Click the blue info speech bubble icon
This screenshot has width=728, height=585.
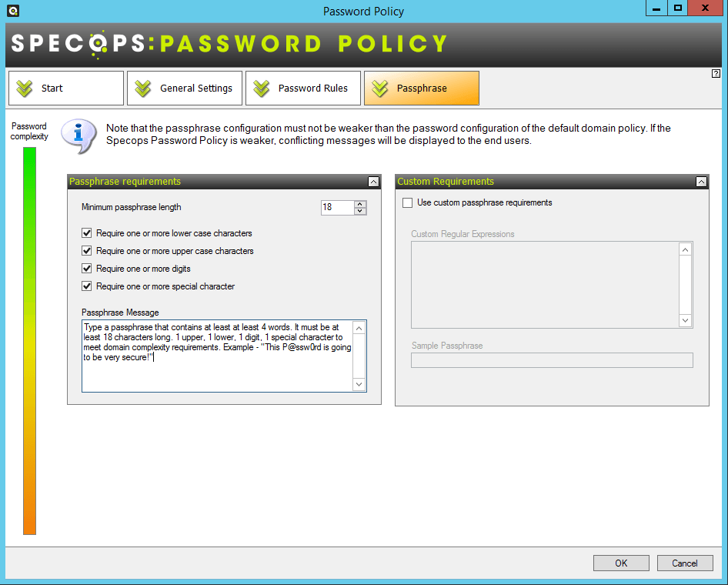79,135
